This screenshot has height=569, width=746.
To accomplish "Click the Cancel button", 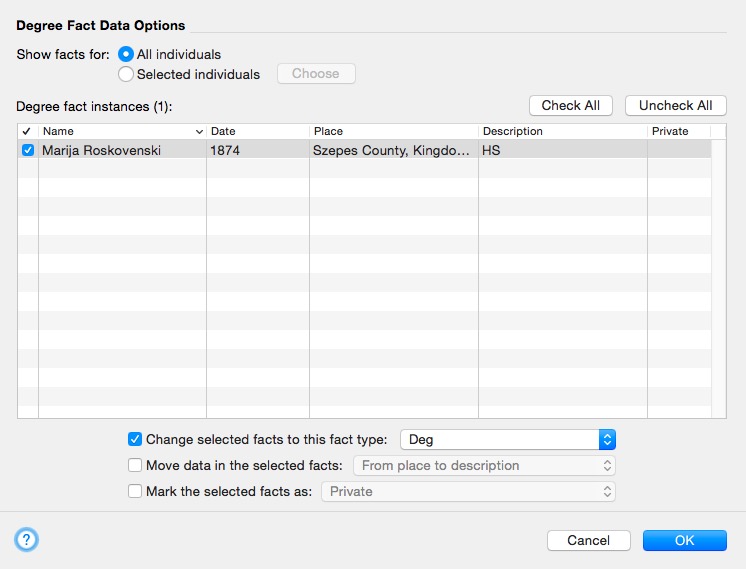I will pos(589,540).
